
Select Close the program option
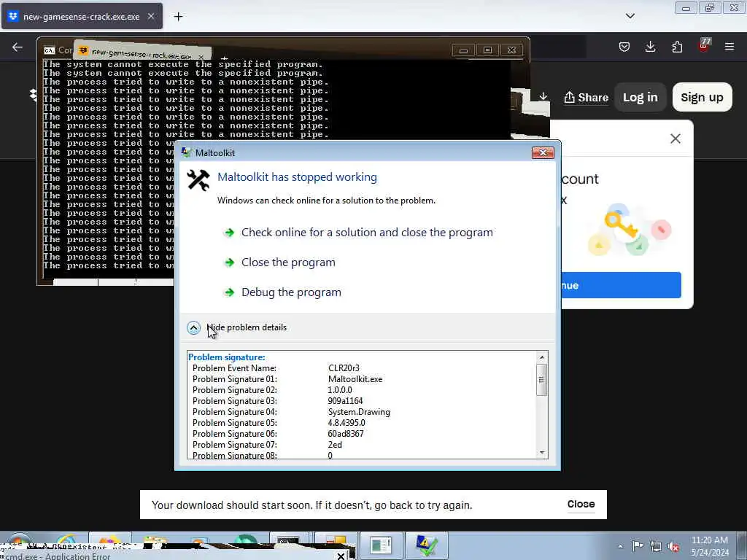pyautogui.click(x=288, y=262)
